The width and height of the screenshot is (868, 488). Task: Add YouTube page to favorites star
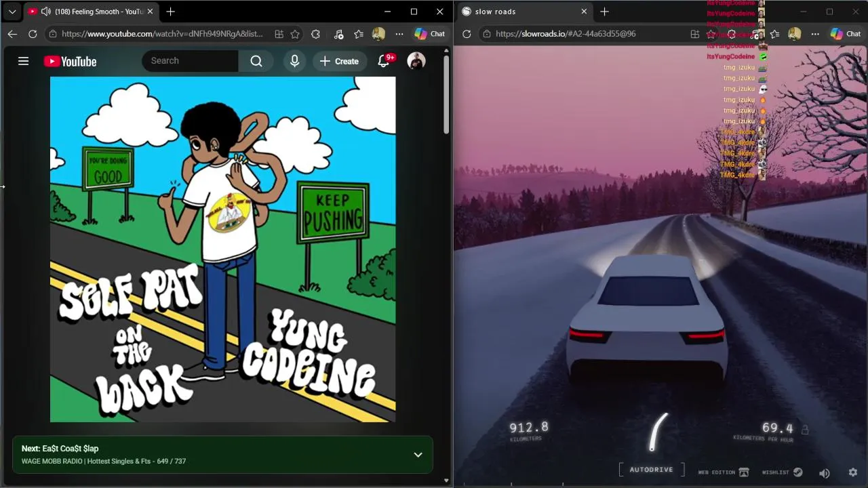(295, 34)
